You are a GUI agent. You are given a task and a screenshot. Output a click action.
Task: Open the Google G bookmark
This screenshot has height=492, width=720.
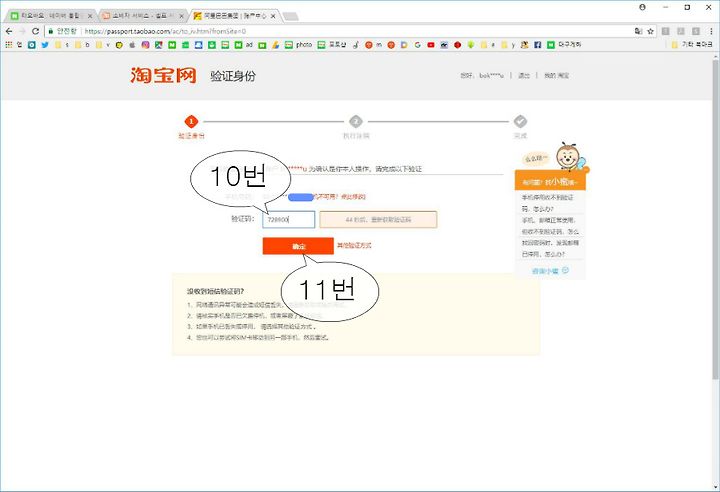coord(417,45)
